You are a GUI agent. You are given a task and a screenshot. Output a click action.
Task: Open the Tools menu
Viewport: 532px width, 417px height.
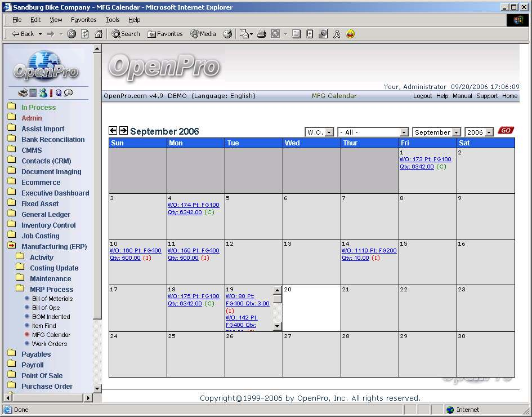click(x=113, y=20)
